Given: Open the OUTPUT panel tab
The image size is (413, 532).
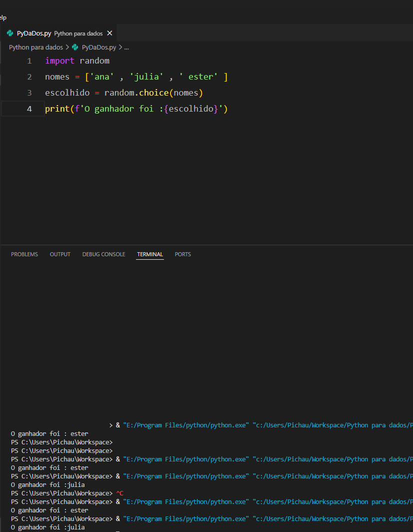Looking at the screenshot, I should (x=60, y=254).
